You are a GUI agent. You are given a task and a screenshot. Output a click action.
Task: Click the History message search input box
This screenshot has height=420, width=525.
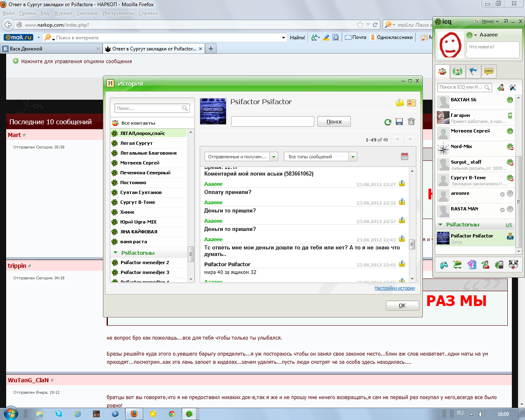pyautogui.click(x=273, y=121)
